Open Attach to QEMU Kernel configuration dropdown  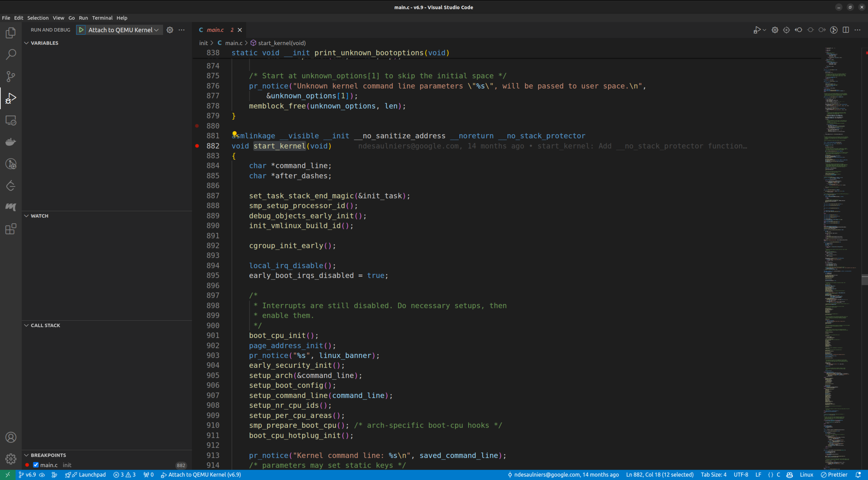[x=123, y=30]
